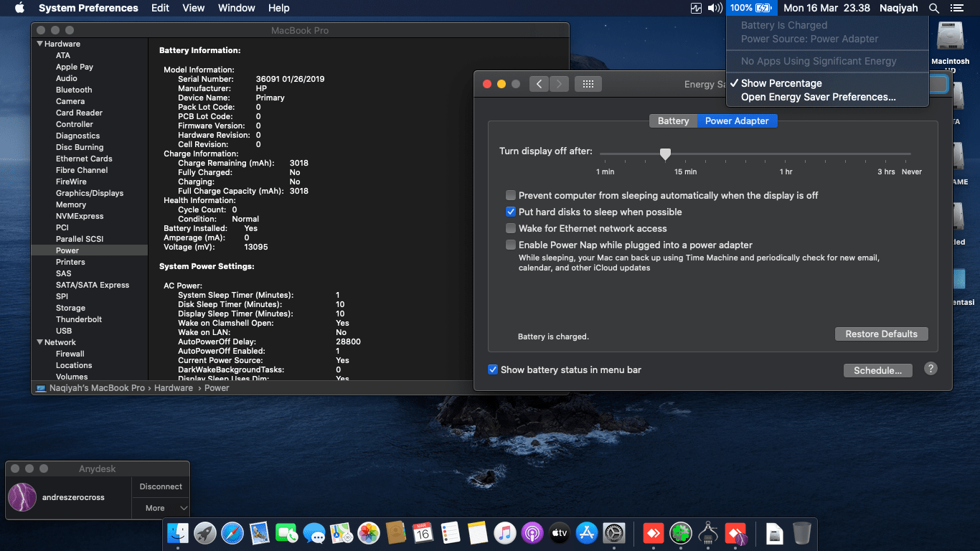This screenshot has width=980, height=551.
Task: Click Restore Defaults button
Action: pyautogui.click(x=881, y=334)
